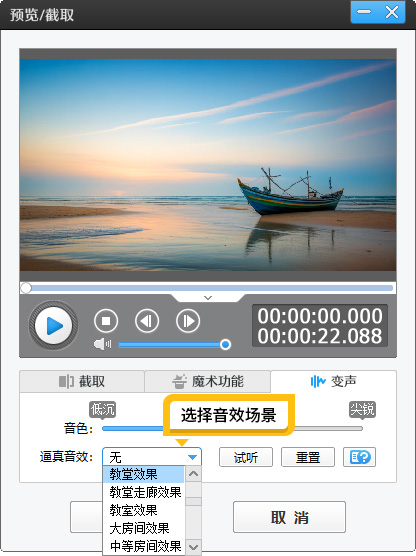This screenshot has width=416, height=556.
Task: Pick 教室效果 in the dropdown list
Action: 144,510
